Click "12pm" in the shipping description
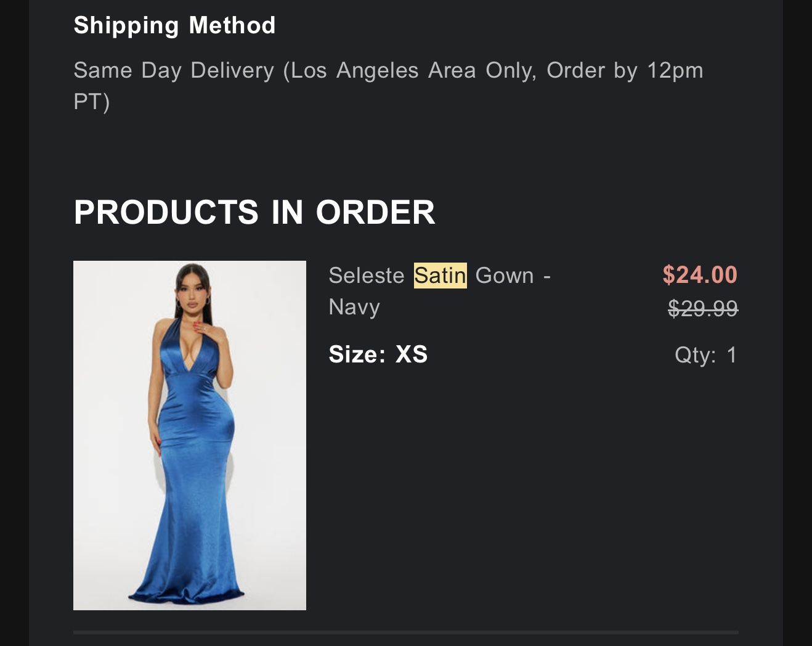This screenshot has height=646, width=812. [675, 70]
